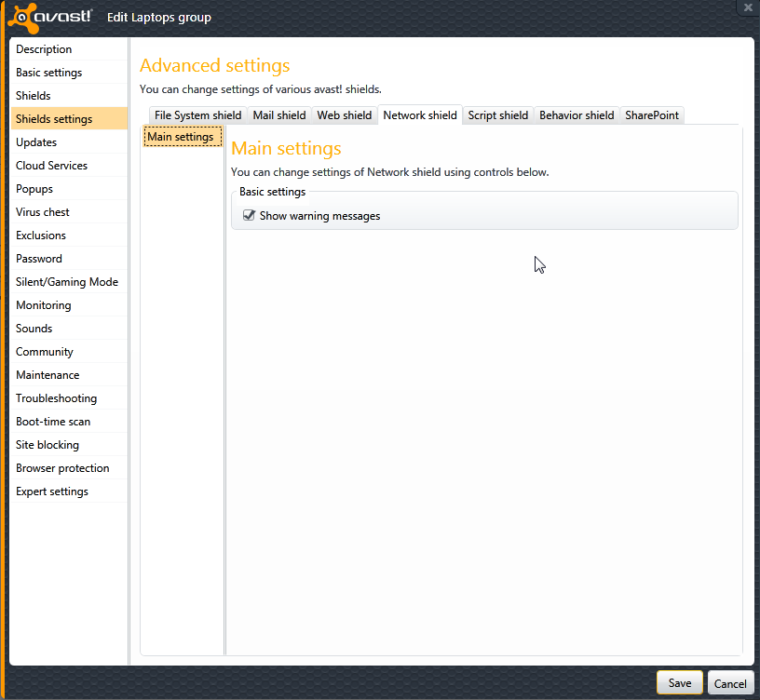This screenshot has width=760, height=700.
Task: Open Expert settings section
Action: 68,491
